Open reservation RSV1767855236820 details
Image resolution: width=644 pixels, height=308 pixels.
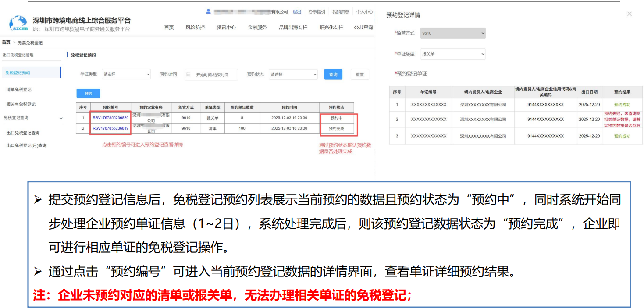111,117
